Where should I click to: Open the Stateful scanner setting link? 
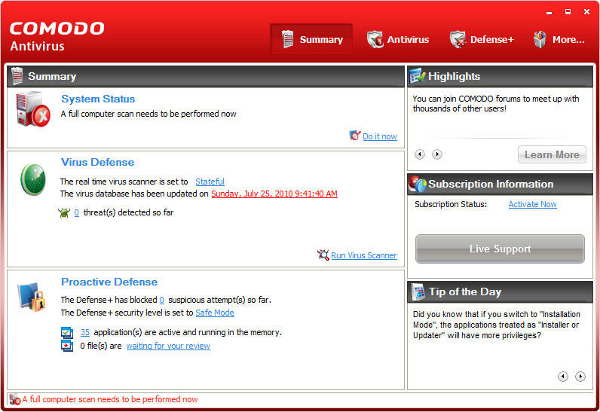pos(210,181)
